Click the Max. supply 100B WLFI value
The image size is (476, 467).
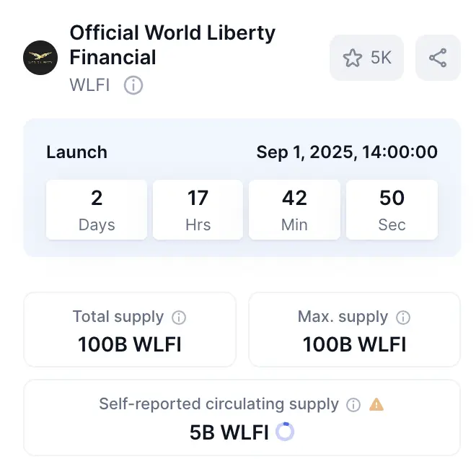[x=354, y=344]
